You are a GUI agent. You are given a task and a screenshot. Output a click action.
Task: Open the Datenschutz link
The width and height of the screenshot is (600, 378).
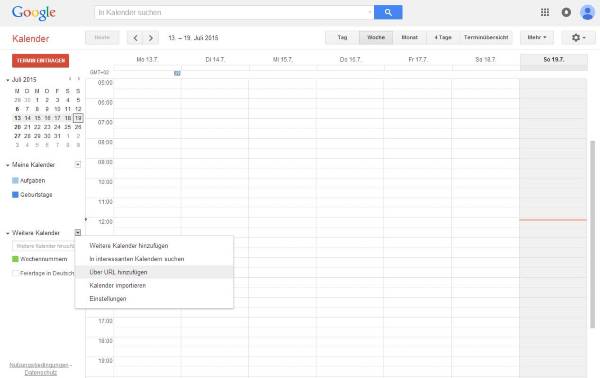pos(41,372)
